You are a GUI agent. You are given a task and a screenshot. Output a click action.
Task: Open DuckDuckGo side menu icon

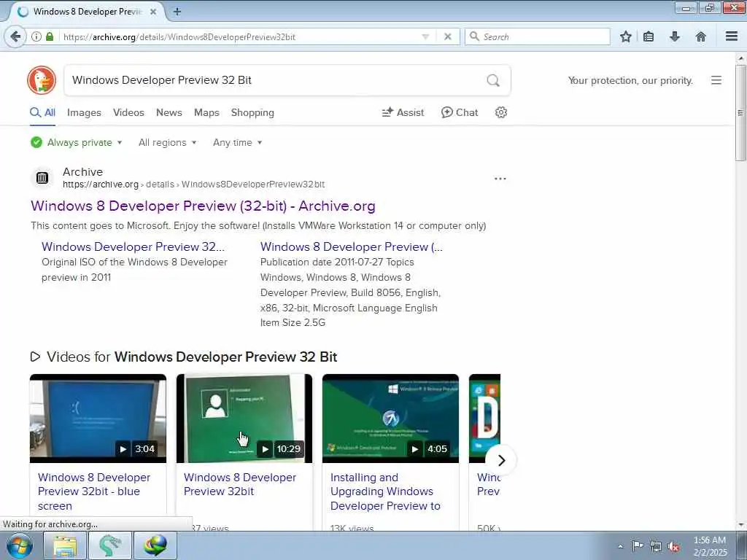tap(716, 80)
